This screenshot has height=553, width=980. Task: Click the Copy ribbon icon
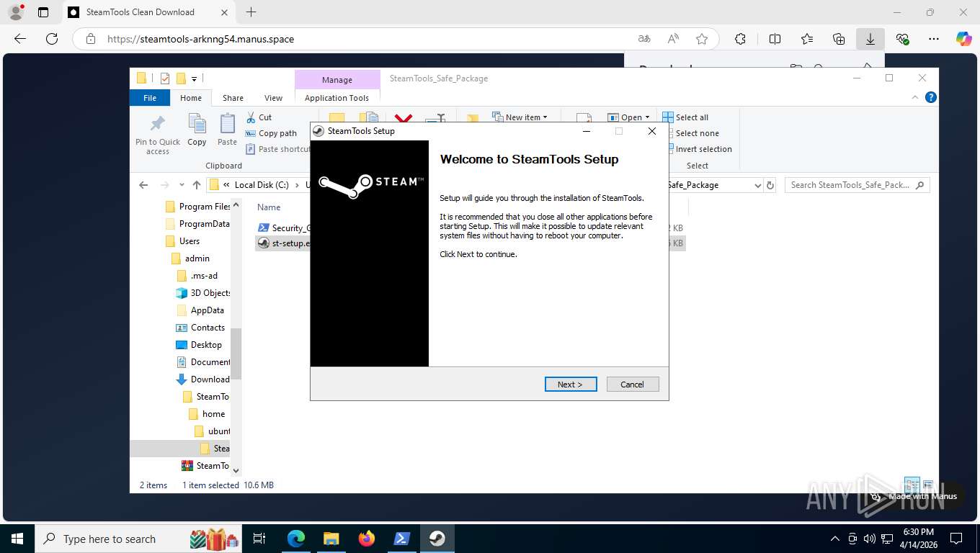(x=197, y=130)
